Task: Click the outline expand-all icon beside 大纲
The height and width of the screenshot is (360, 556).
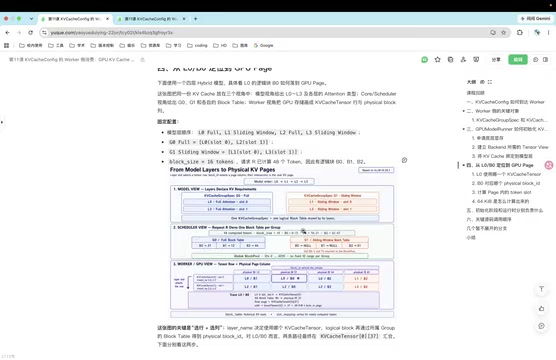Action: click(490, 82)
